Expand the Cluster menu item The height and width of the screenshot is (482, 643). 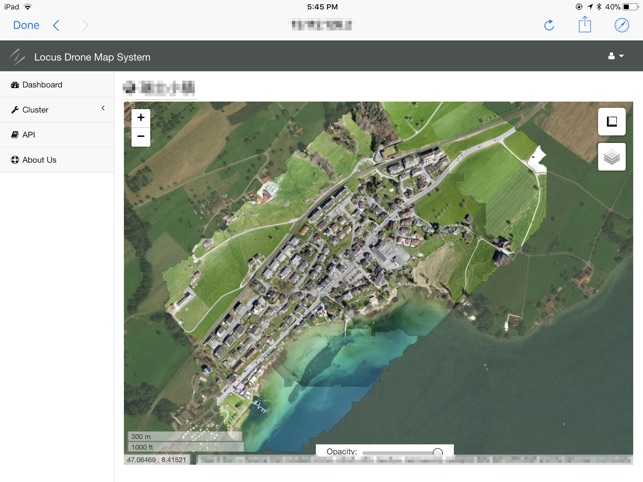(x=57, y=110)
